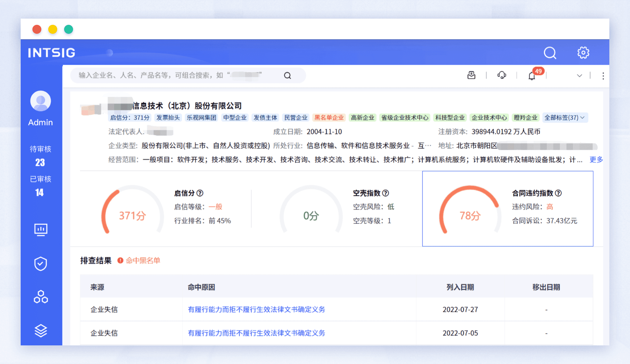Open settings gear in header
Image resolution: width=630 pixels, height=364 pixels.
[583, 53]
